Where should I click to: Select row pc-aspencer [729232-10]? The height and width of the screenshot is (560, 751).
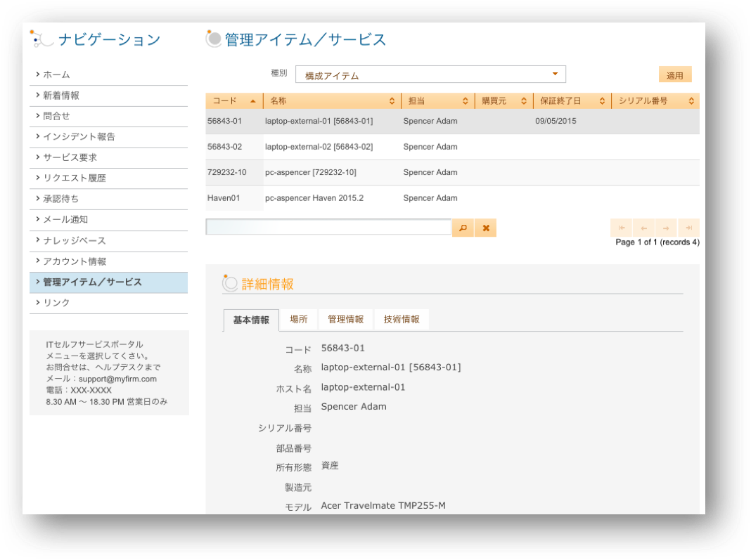[453, 172]
